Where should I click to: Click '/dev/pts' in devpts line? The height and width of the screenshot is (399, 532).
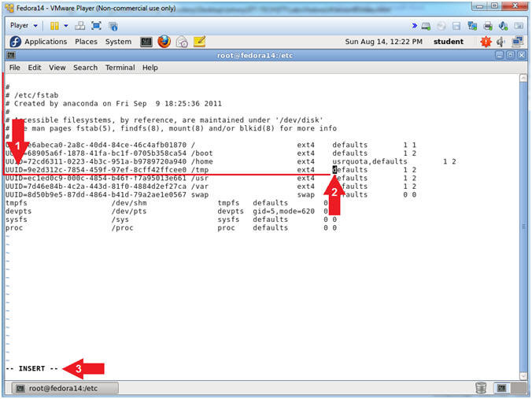coord(129,212)
